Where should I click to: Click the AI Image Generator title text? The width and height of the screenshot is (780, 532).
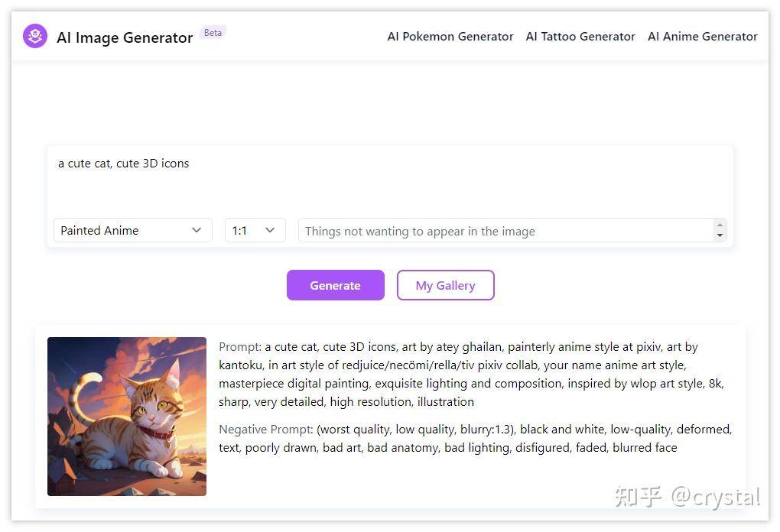tap(125, 37)
